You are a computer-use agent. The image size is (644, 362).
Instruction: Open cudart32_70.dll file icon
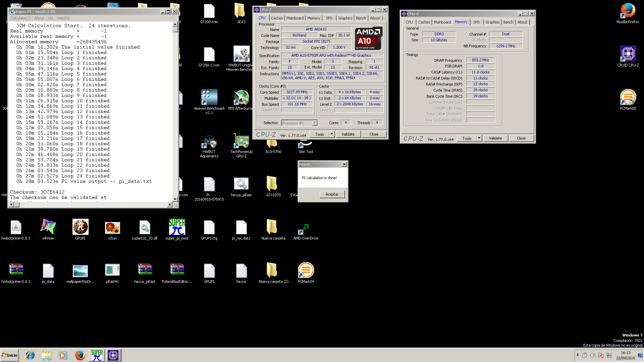click(145, 230)
